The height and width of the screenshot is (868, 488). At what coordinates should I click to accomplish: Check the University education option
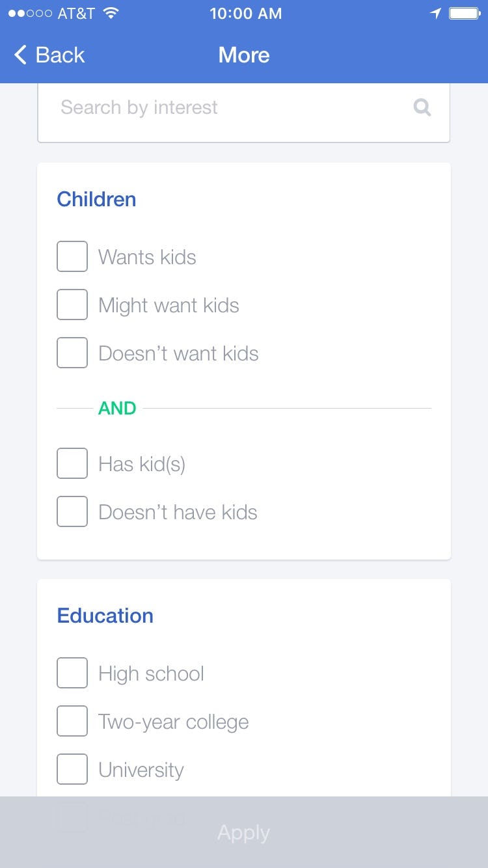pyautogui.click(x=72, y=769)
